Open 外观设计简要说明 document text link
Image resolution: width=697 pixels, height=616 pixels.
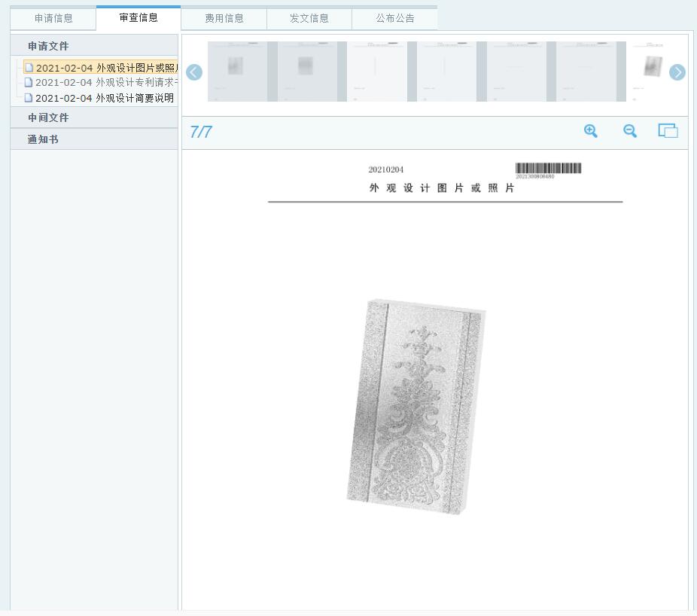tap(105, 98)
